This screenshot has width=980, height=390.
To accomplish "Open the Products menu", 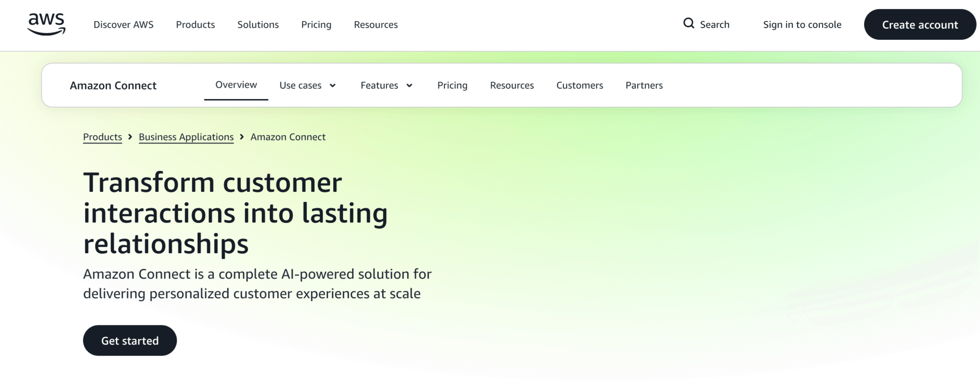I will pos(195,24).
